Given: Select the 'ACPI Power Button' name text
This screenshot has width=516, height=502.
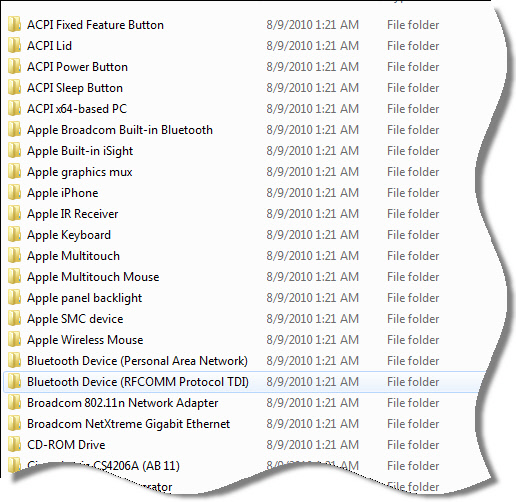Looking at the screenshot, I should 77,67.
